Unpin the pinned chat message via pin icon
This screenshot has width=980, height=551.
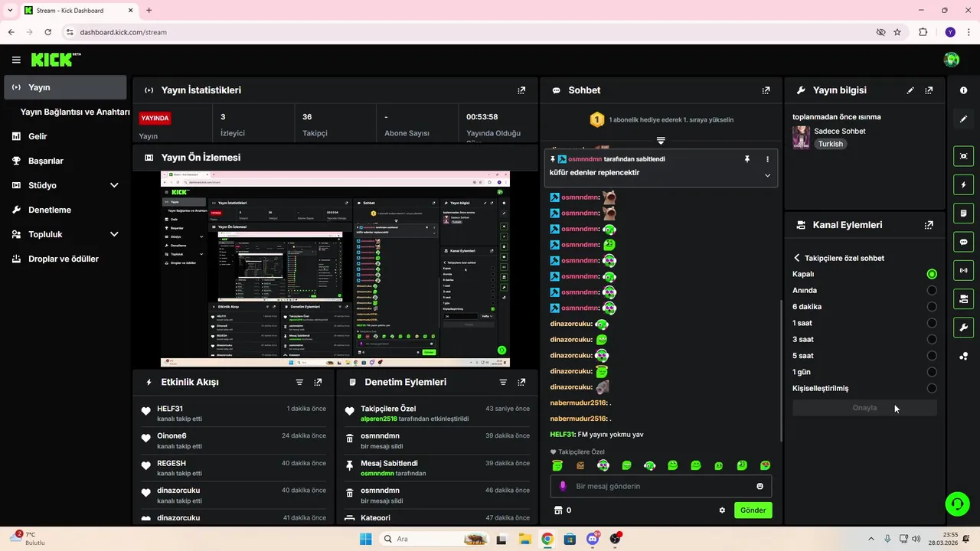747,159
